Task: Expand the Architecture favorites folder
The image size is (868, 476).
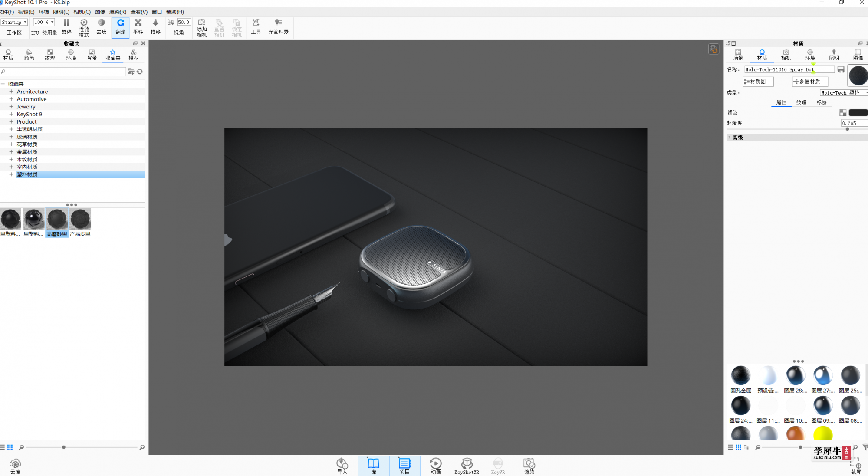Action: pos(11,92)
